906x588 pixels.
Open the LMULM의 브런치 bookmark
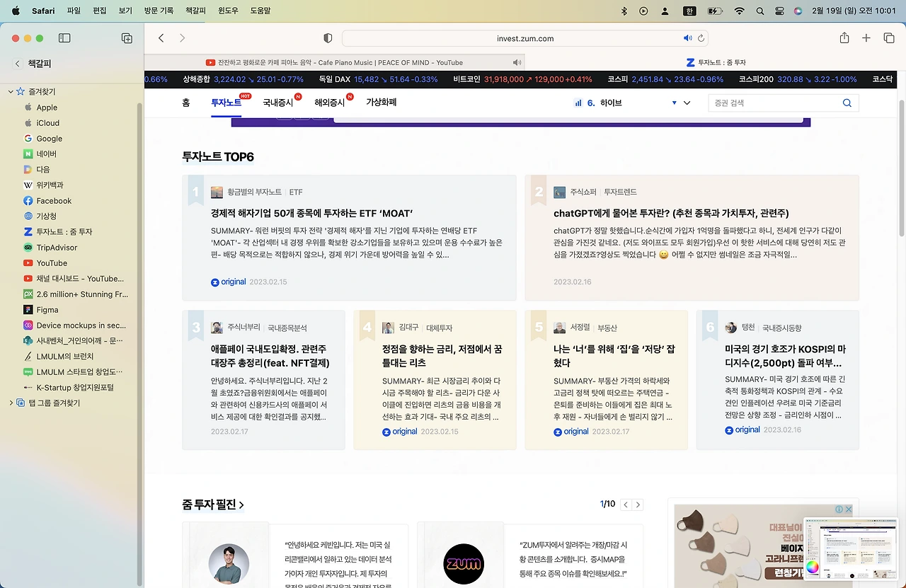(x=65, y=357)
